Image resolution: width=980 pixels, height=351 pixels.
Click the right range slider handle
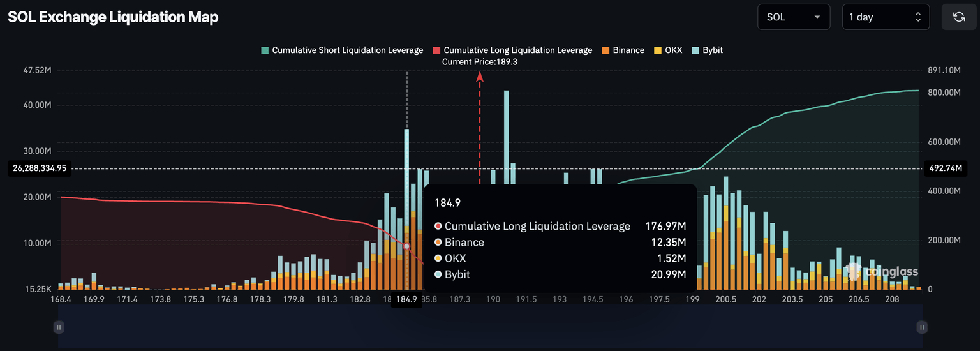921,327
